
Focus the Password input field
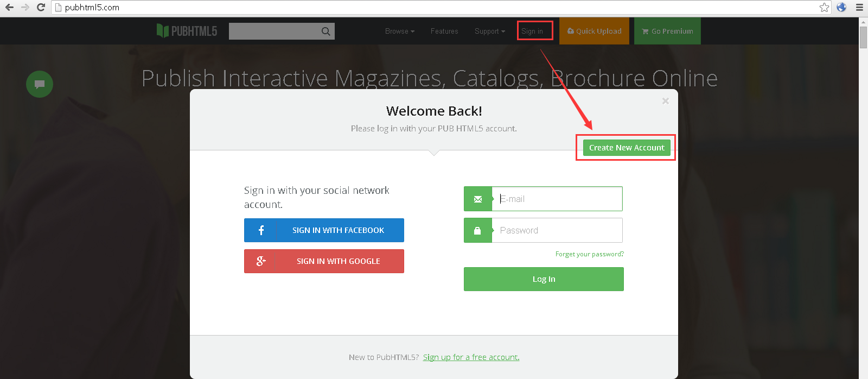pyautogui.click(x=557, y=230)
